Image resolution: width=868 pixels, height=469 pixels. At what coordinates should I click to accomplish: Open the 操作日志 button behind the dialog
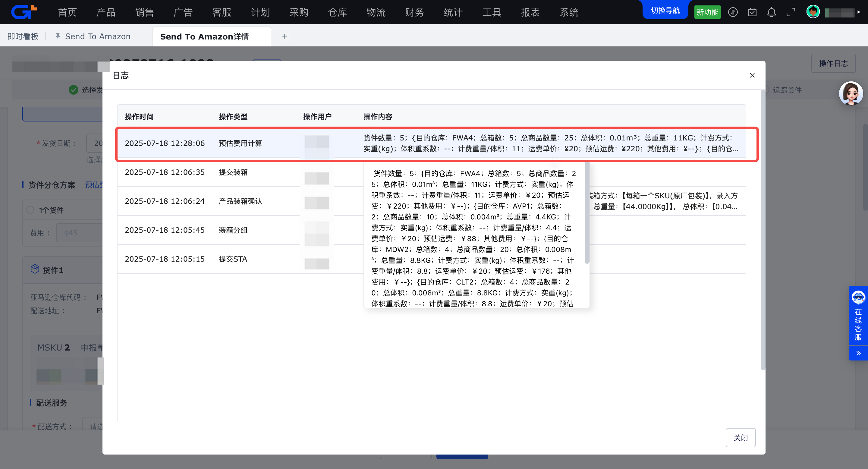(833, 63)
